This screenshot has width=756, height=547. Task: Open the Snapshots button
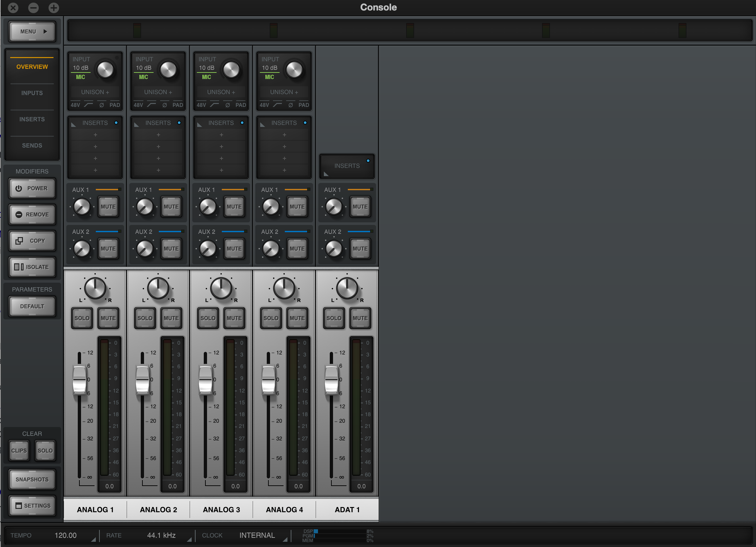(32, 479)
